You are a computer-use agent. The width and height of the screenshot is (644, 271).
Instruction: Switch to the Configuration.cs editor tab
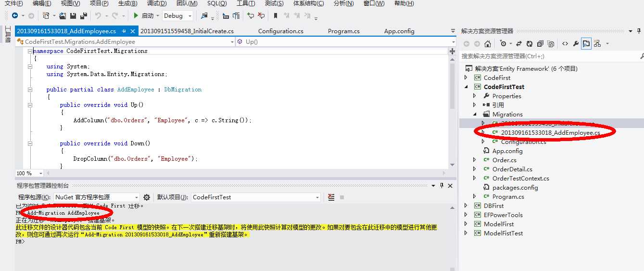tap(281, 31)
